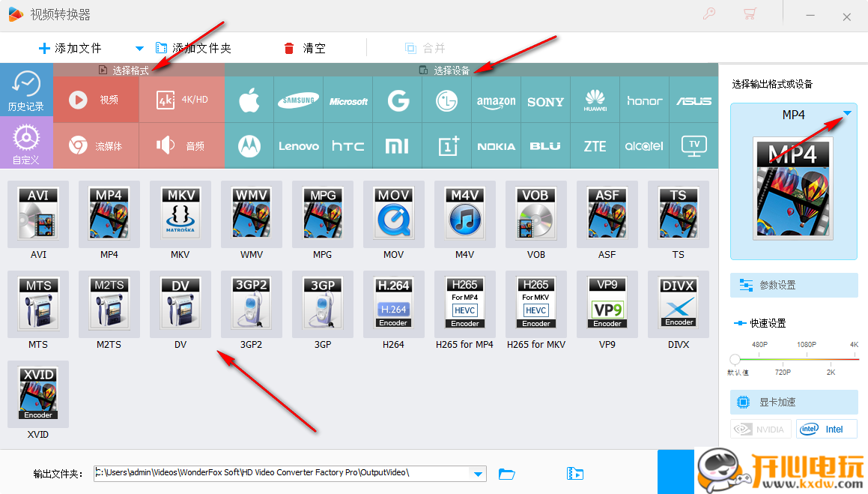Open Motorola device presets
Image resolution: width=868 pixels, height=494 pixels.
pos(249,145)
